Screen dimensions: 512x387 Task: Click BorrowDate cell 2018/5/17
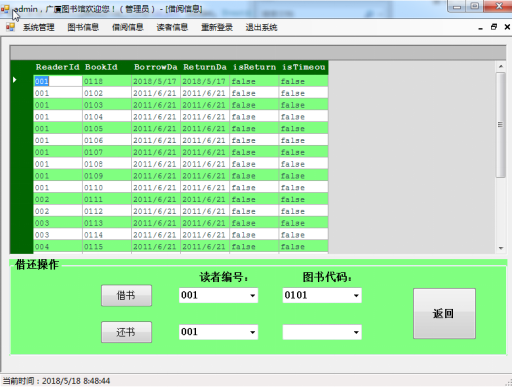[156, 81]
